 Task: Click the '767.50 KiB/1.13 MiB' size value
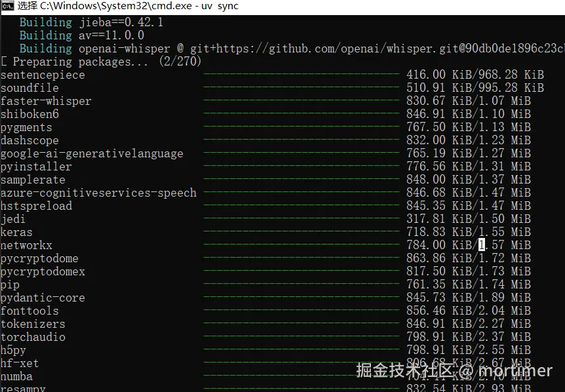tap(469, 127)
